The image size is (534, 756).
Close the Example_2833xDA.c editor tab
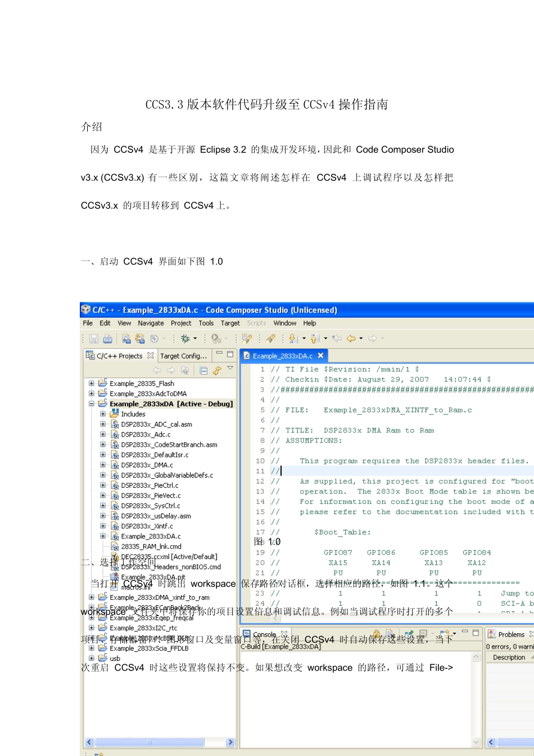tap(320, 355)
